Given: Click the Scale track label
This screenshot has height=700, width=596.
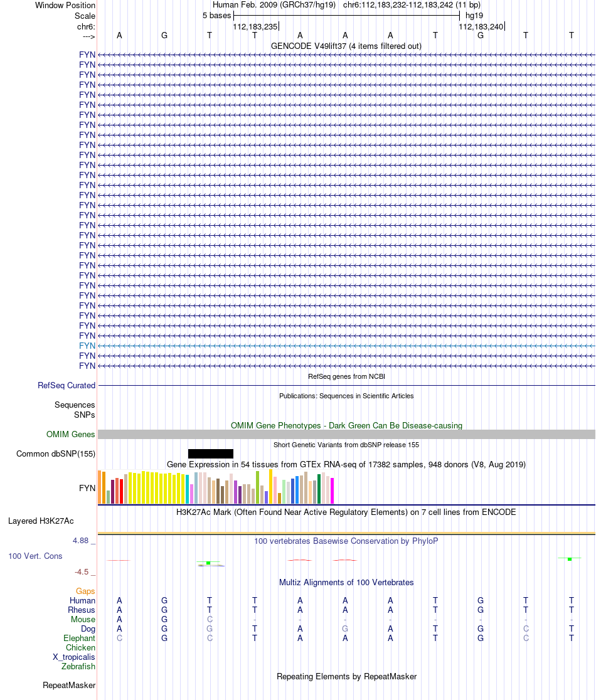Looking at the screenshot, I should (85, 16).
